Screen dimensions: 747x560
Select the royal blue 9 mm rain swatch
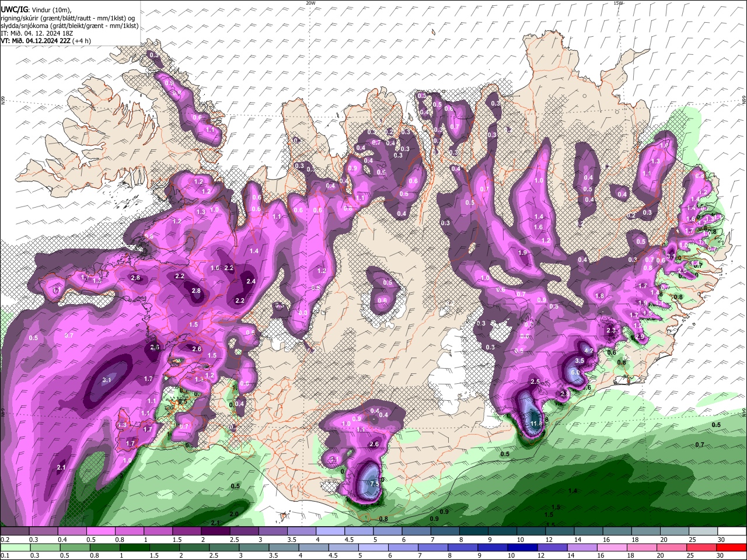(492, 548)
